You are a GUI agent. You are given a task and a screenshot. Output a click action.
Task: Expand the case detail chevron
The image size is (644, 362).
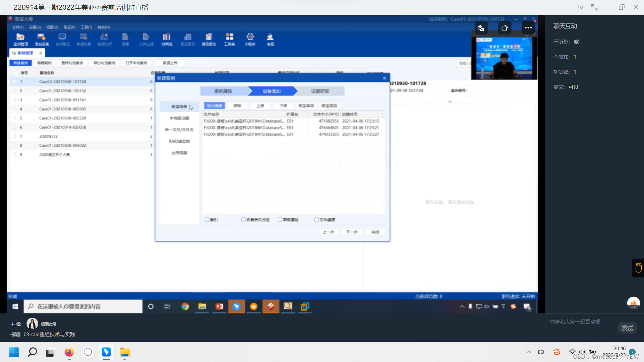click(450, 102)
